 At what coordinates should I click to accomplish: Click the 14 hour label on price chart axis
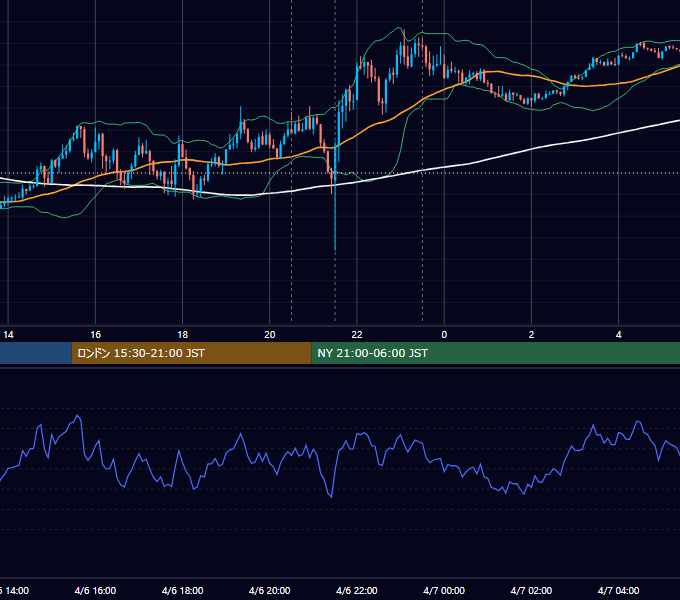(8, 335)
